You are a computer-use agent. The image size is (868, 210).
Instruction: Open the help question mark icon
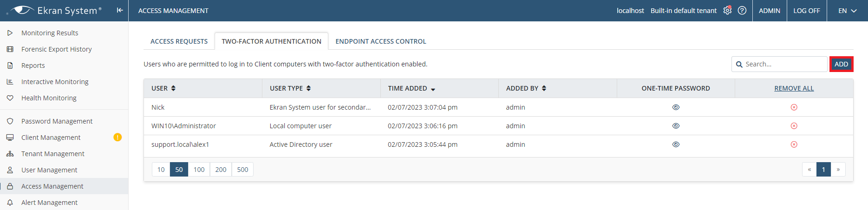point(742,10)
